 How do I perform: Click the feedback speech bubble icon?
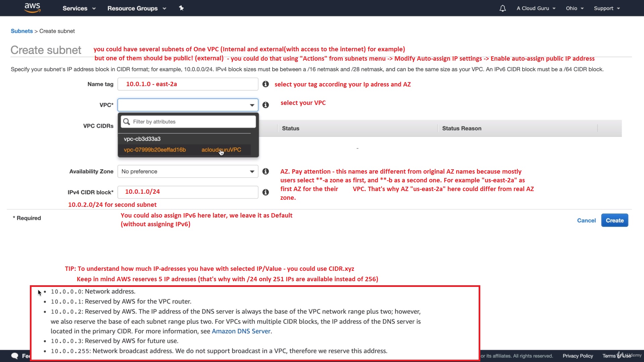pos(15,356)
